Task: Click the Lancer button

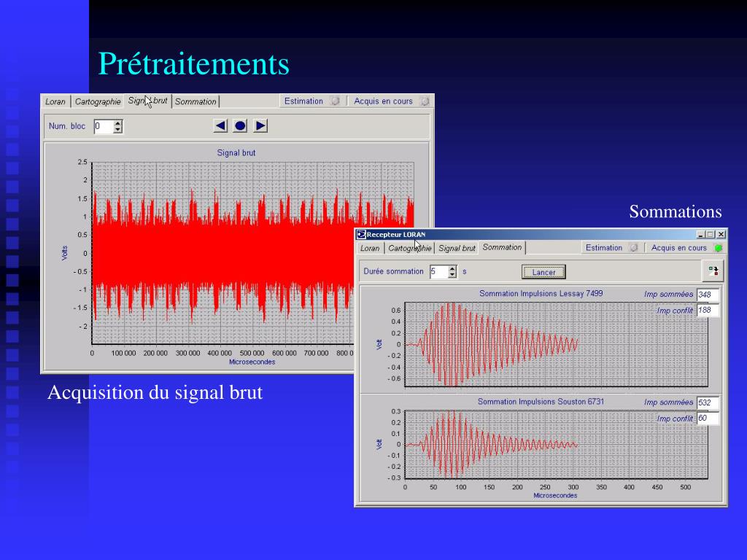Action: 543,273
